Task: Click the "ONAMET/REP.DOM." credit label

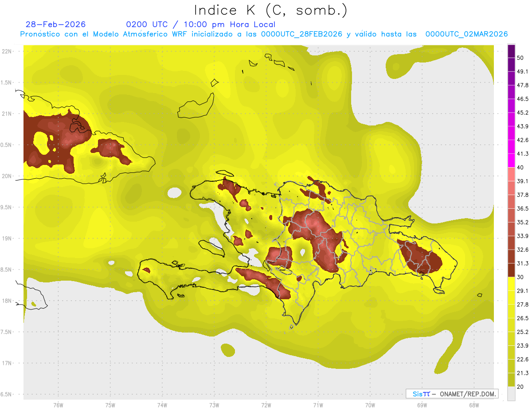Action: pyautogui.click(x=467, y=394)
